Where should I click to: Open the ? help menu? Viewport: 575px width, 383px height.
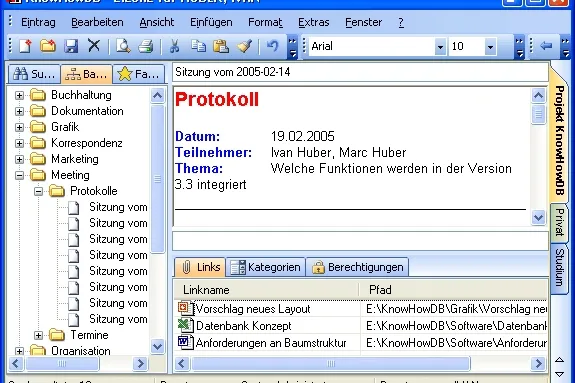(x=401, y=22)
